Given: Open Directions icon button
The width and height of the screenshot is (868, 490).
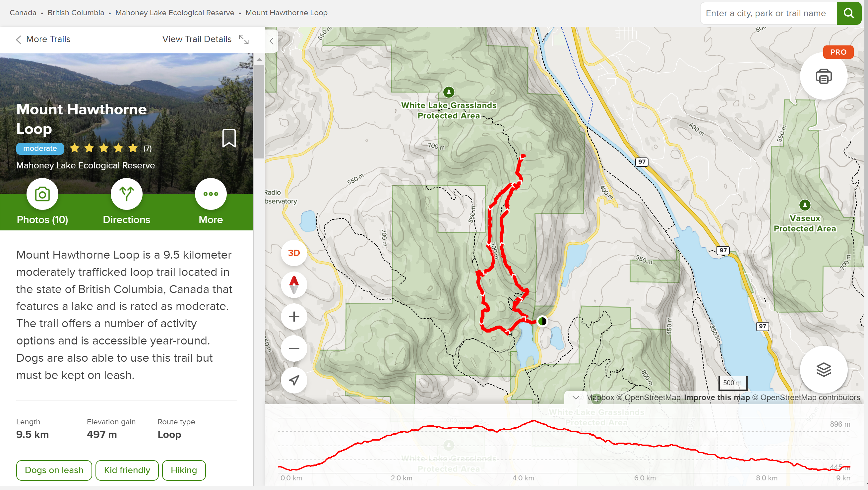Looking at the screenshot, I should (x=126, y=194).
